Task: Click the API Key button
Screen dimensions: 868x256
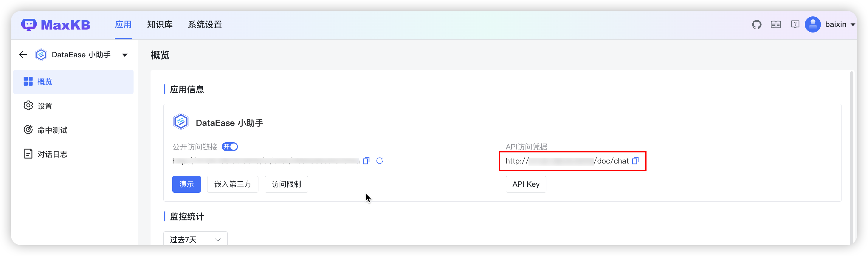Action: click(526, 184)
